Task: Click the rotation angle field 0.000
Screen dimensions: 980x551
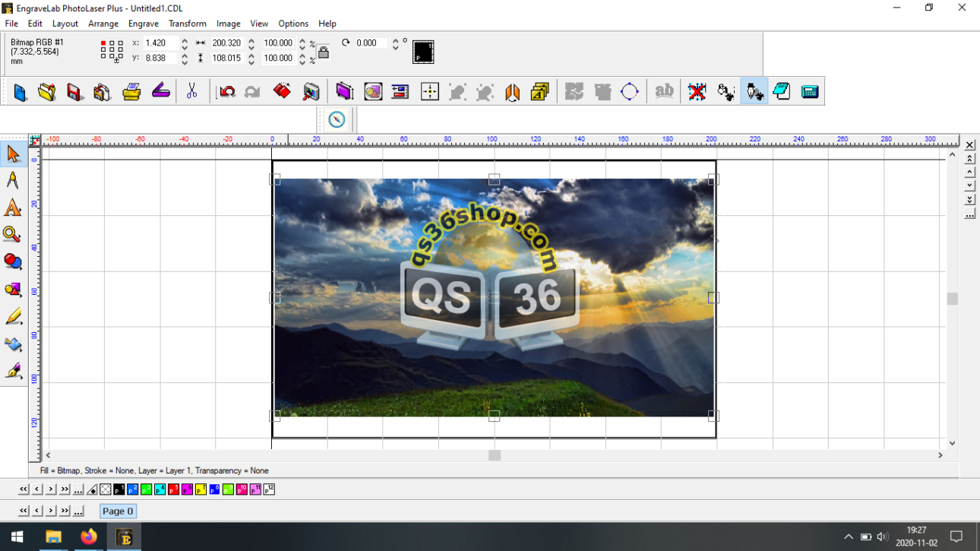Action: coord(371,43)
